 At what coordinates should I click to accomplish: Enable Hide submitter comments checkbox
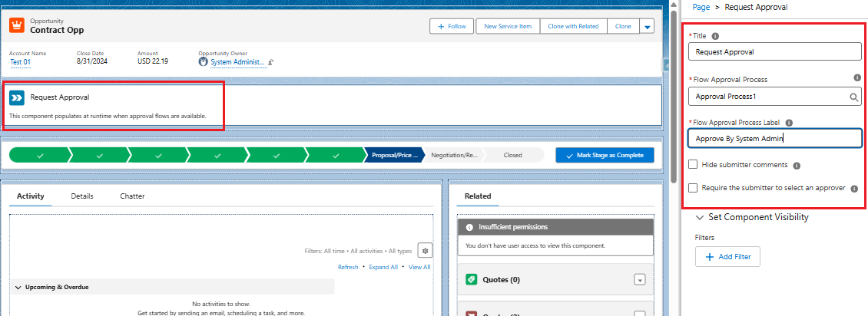tap(693, 164)
